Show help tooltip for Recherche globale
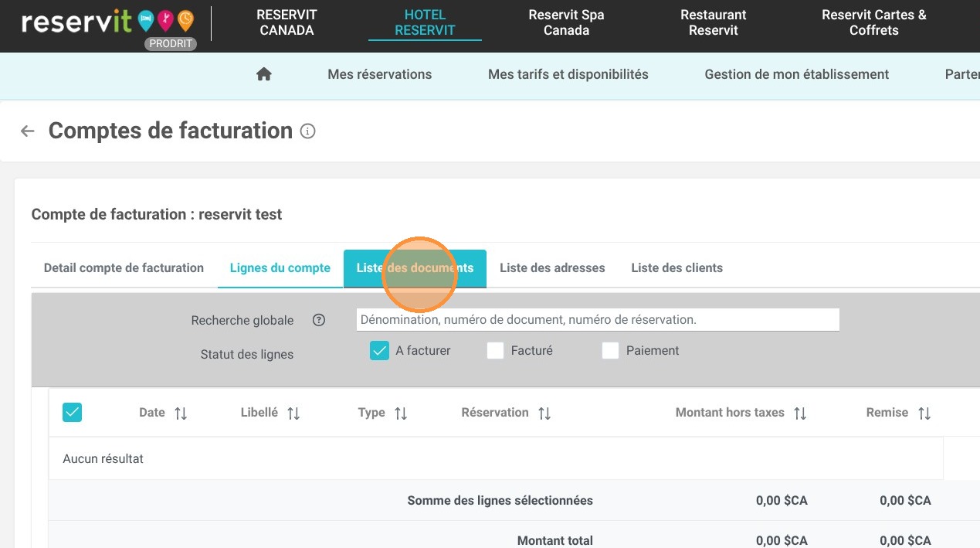Screen dimensions: 980x548 click(319, 320)
